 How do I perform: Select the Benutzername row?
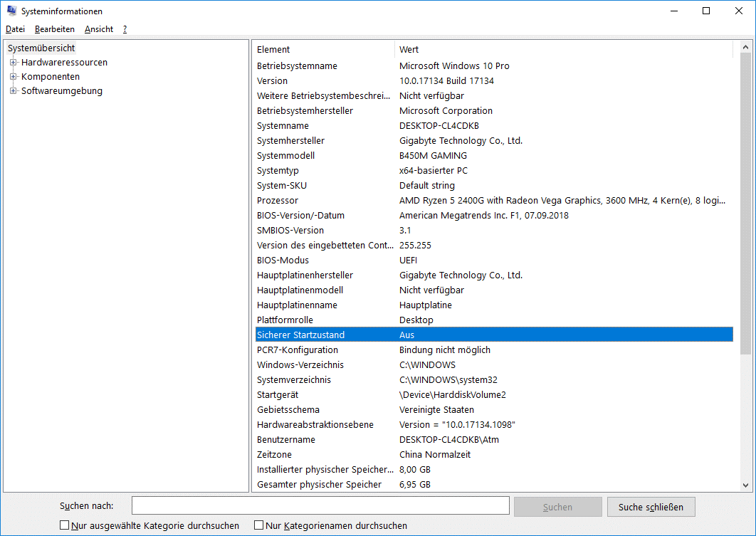tap(494, 440)
